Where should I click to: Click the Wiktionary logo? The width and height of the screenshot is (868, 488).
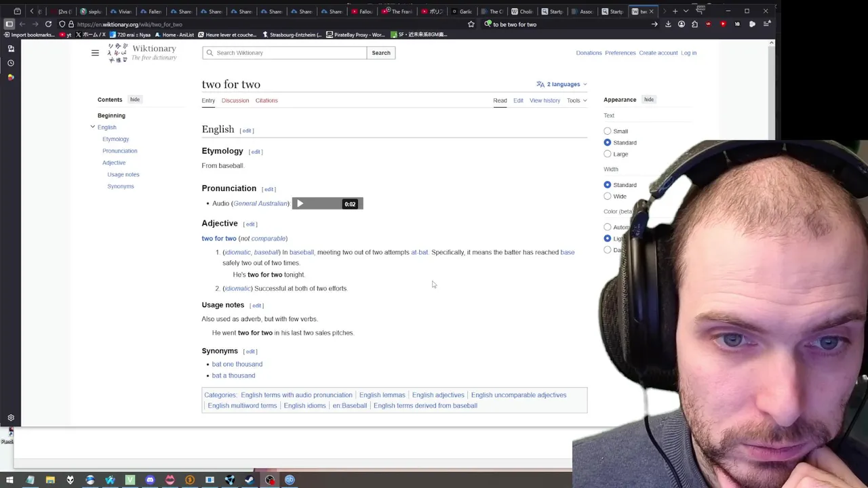pyautogui.click(x=142, y=53)
